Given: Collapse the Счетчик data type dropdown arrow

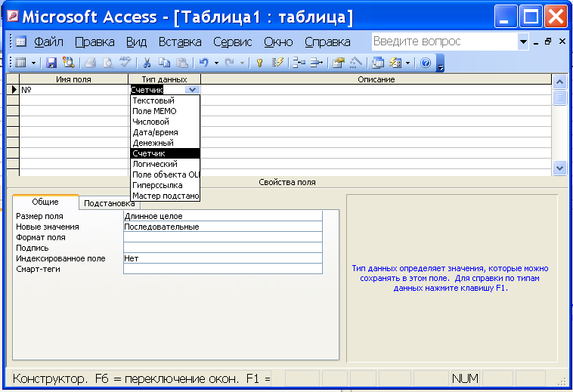Looking at the screenshot, I should pyautogui.click(x=192, y=89).
